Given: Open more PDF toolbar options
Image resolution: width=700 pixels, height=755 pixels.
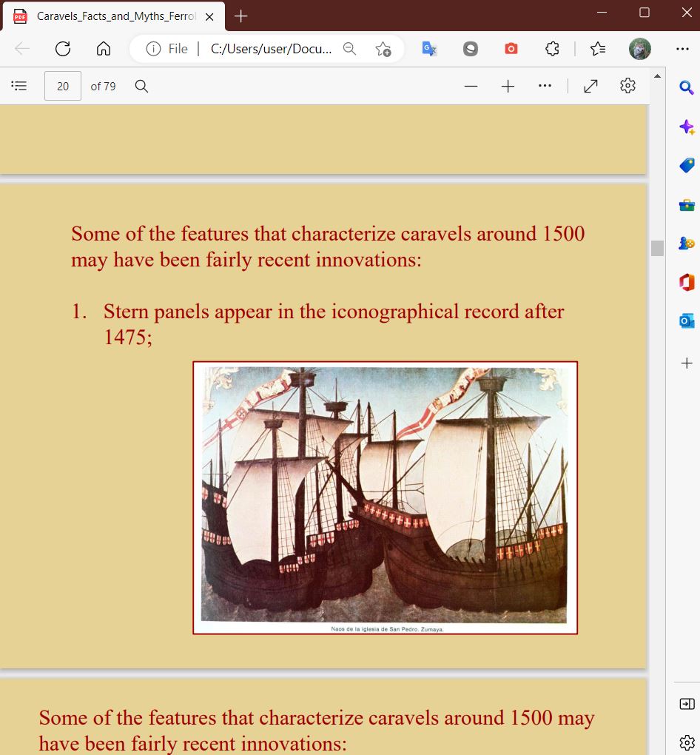Looking at the screenshot, I should point(545,86).
